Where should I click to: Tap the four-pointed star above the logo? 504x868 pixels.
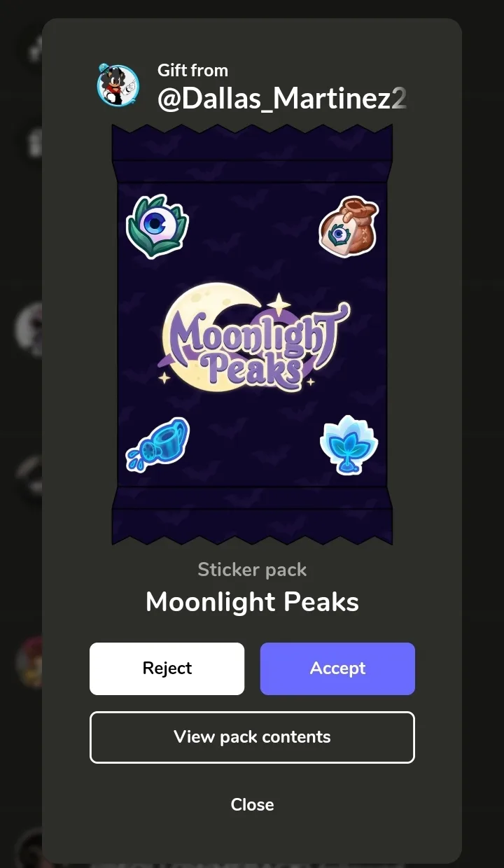pos(279,305)
